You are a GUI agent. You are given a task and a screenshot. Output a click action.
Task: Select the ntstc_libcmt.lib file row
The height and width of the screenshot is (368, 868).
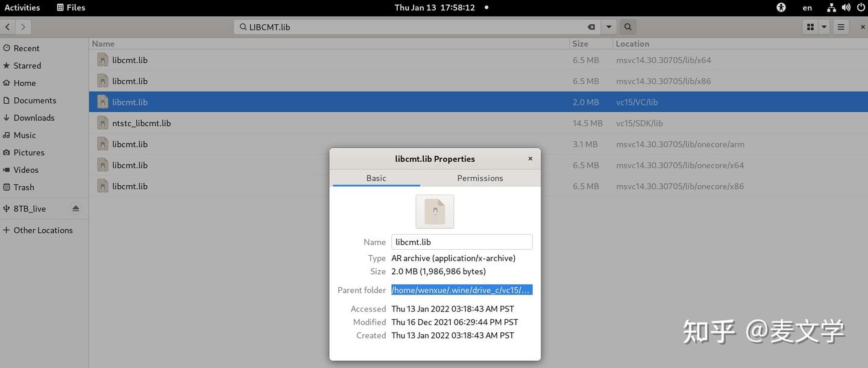[141, 122]
